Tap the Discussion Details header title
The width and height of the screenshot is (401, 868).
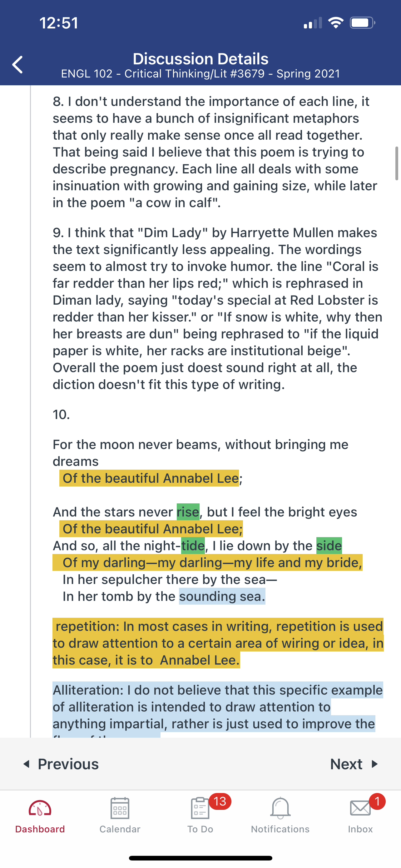(x=201, y=59)
